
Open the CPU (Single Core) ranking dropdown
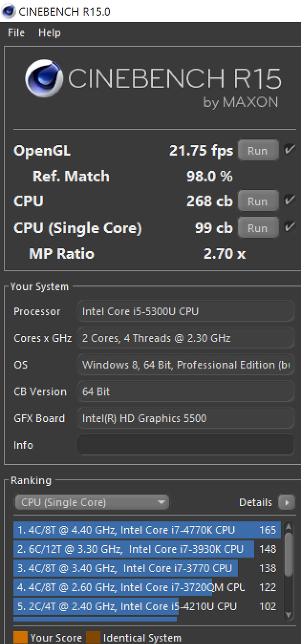[91, 502]
